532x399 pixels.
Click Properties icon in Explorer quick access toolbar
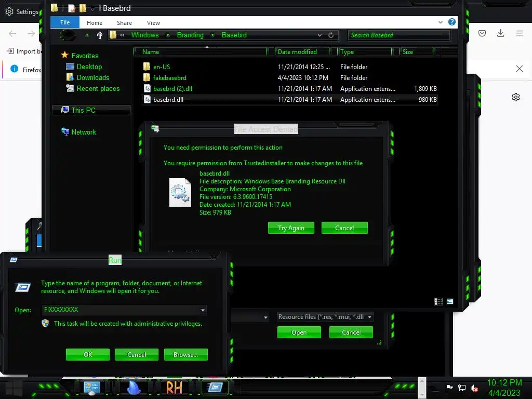72,8
